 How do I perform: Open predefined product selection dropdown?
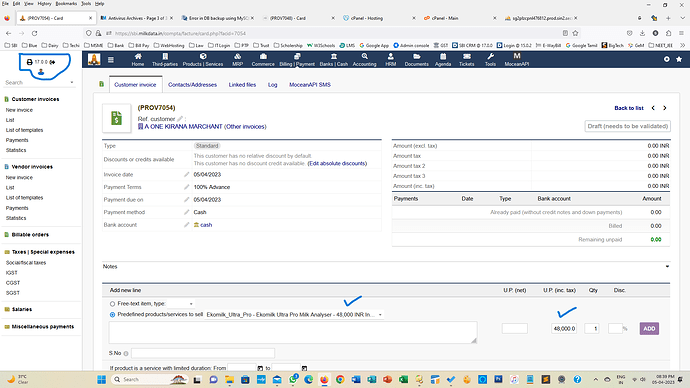click(x=294, y=315)
